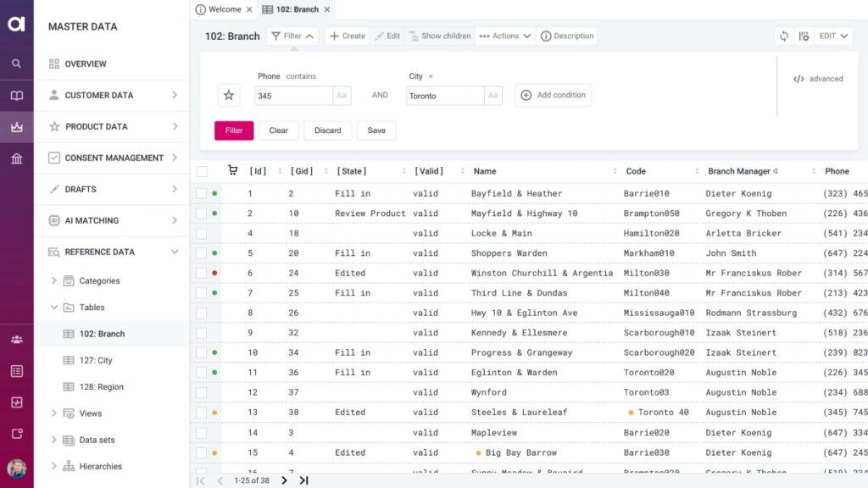
Task: Click the bank building icon in sidebar
Action: (x=16, y=159)
